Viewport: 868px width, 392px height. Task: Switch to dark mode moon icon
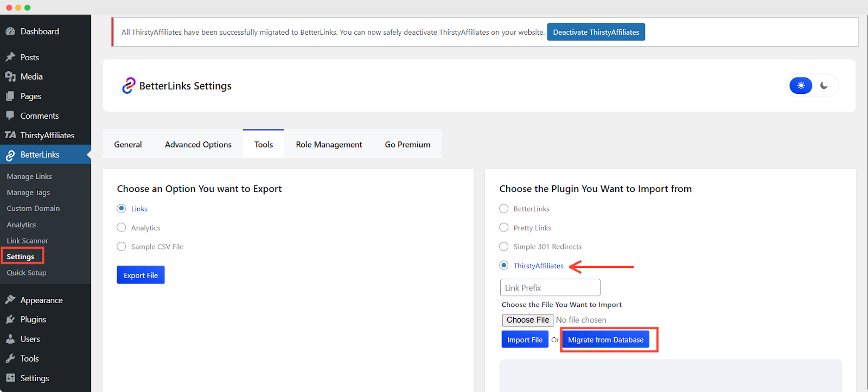pyautogui.click(x=824, y=86)
